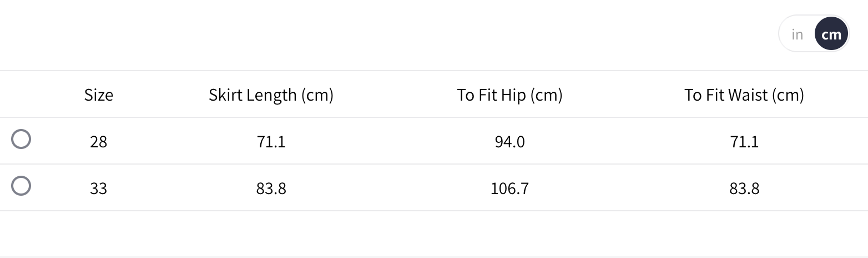
Task: Select the size 28 radio button
Action: point(21,139)
